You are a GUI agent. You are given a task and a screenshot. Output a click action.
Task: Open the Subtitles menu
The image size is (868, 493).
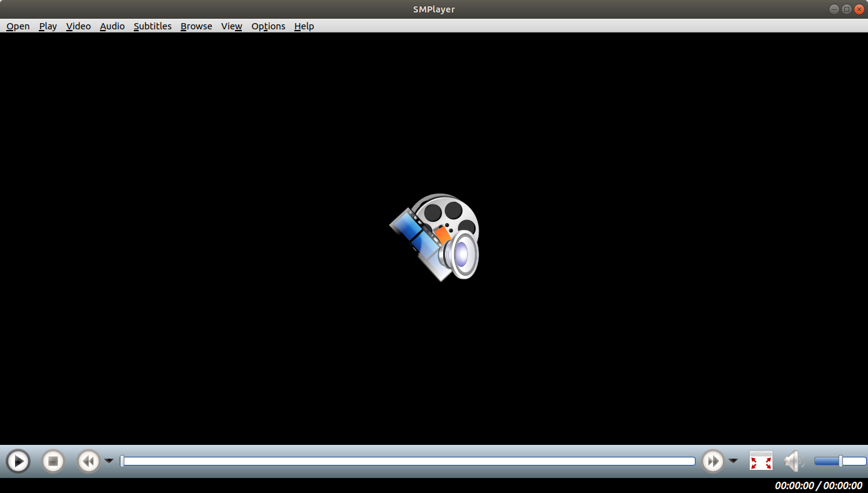tap(152, 26)
